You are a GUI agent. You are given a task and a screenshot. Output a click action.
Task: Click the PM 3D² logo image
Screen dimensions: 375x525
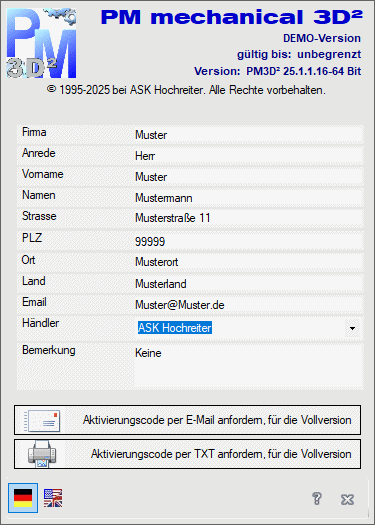[x=42, y=43]
